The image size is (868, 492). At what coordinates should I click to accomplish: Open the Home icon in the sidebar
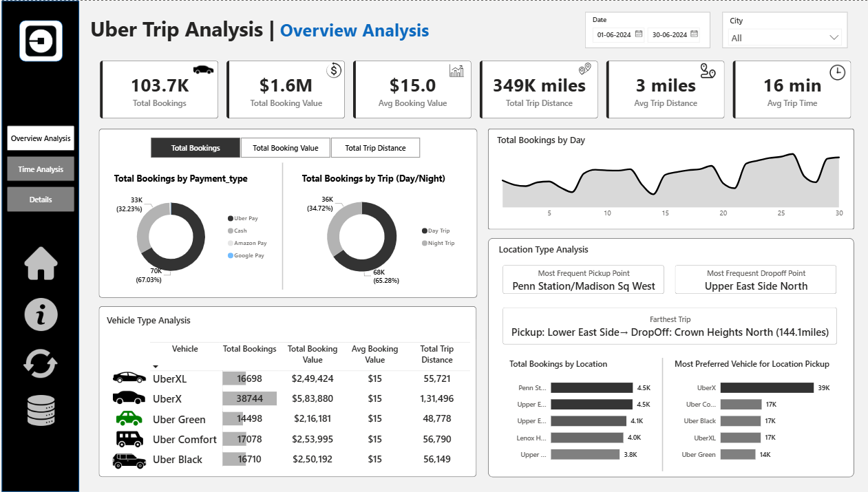click(x=41, y=263)
